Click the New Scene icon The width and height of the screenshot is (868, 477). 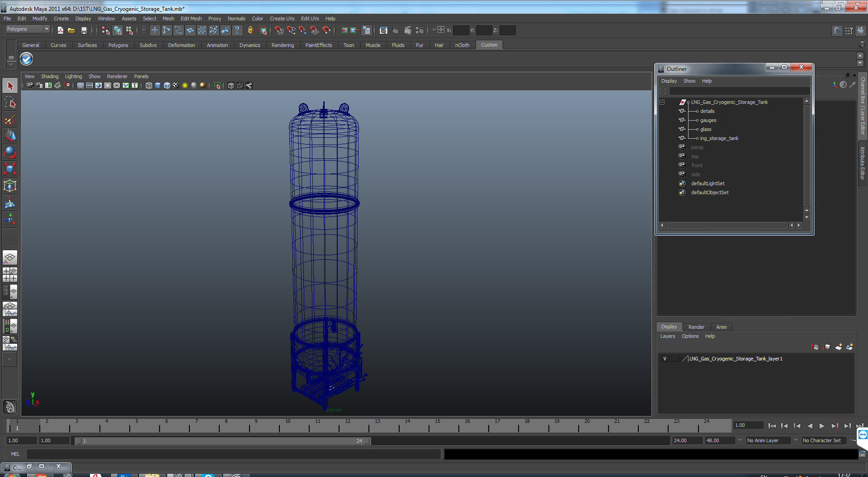(60, 30)
